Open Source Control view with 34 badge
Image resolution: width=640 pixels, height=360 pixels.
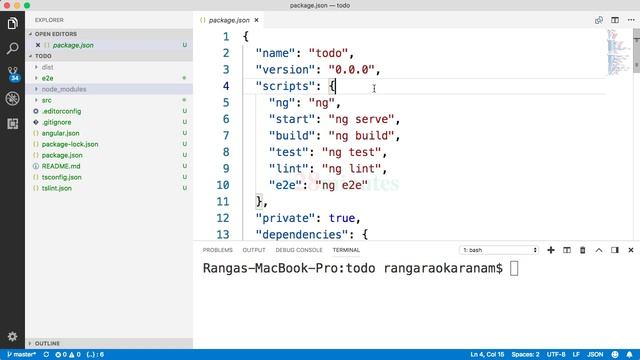[12, 74]
